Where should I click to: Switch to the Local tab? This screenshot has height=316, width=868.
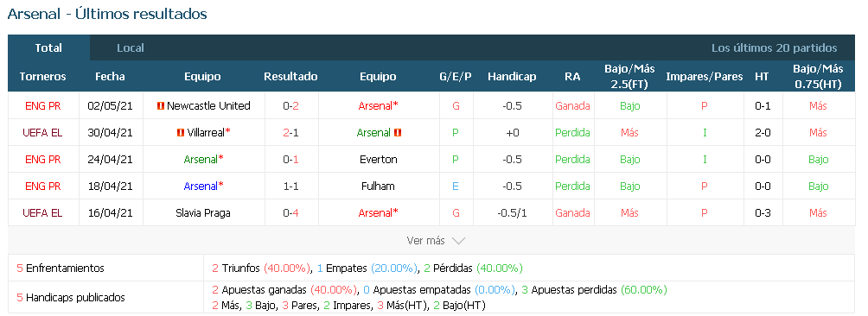(x=130, y=48)
